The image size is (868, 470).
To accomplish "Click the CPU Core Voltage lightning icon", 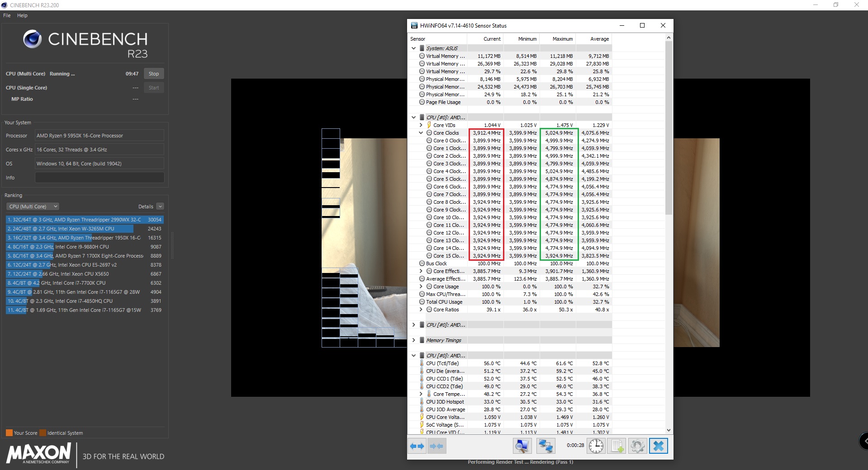I will pos(422,417).
